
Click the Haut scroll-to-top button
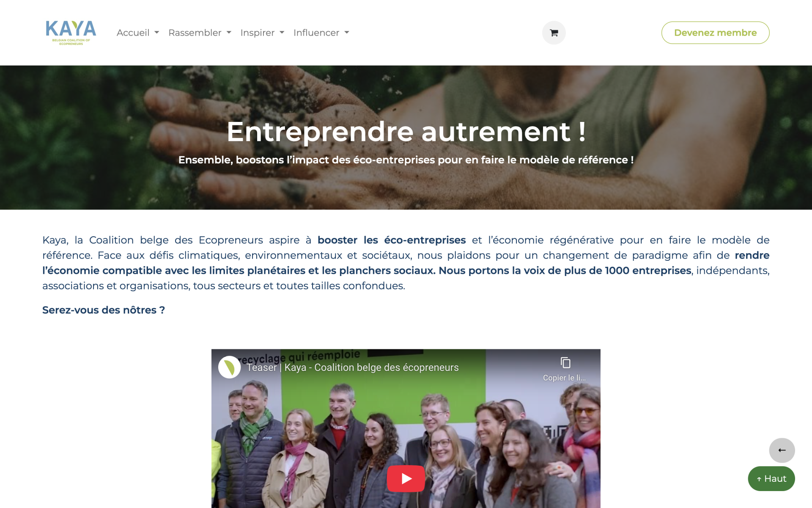[771, 478]
